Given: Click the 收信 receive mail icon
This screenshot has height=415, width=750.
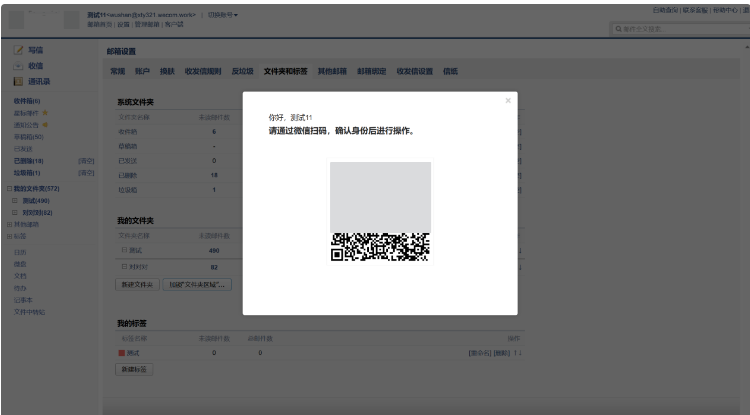Looking at the screenshot, I should click(x=19, y=65).
